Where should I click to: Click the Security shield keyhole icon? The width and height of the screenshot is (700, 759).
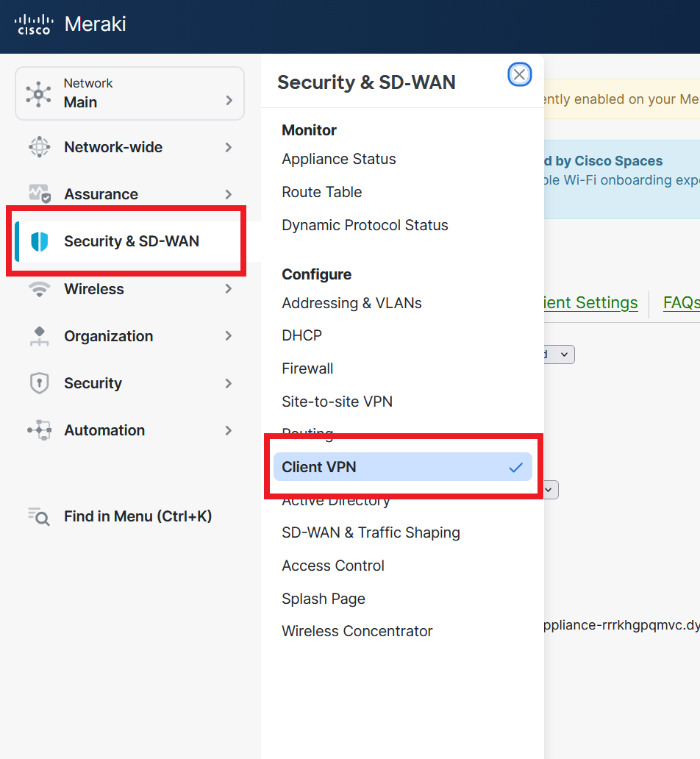point(39,383)
